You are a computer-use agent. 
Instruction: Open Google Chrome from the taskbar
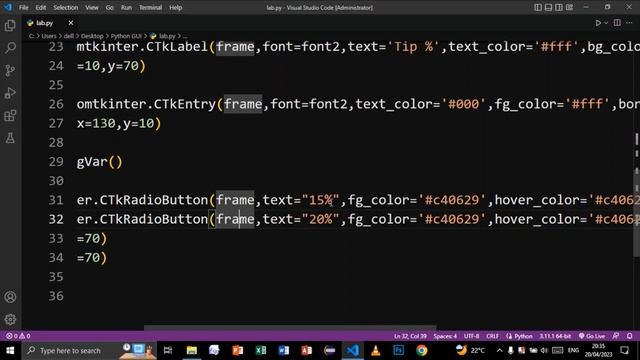click(422, 350)
